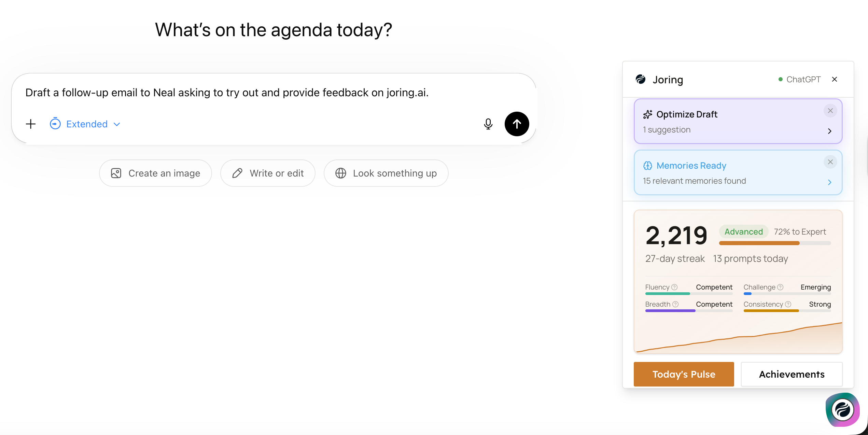Click into the prompt text field
868x435 pixels.
click(x=239, y=93)
